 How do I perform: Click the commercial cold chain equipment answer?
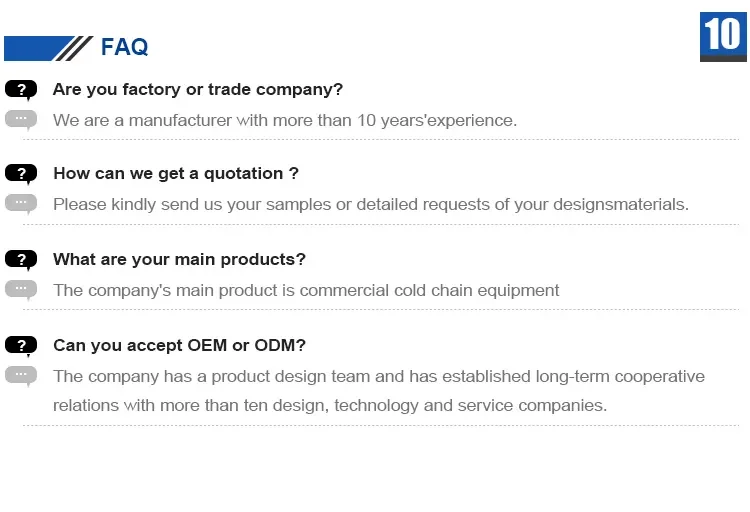[306, 290]
